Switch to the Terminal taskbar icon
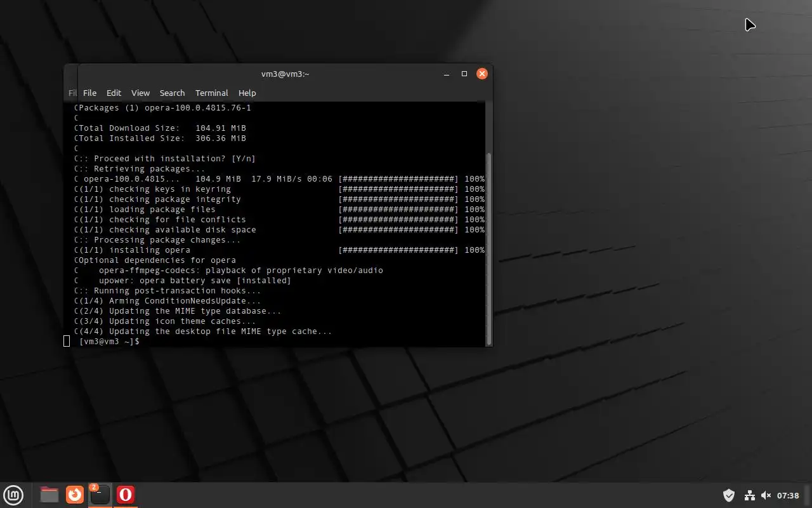Screen dimensions: 812x508 tap(100, 495)
